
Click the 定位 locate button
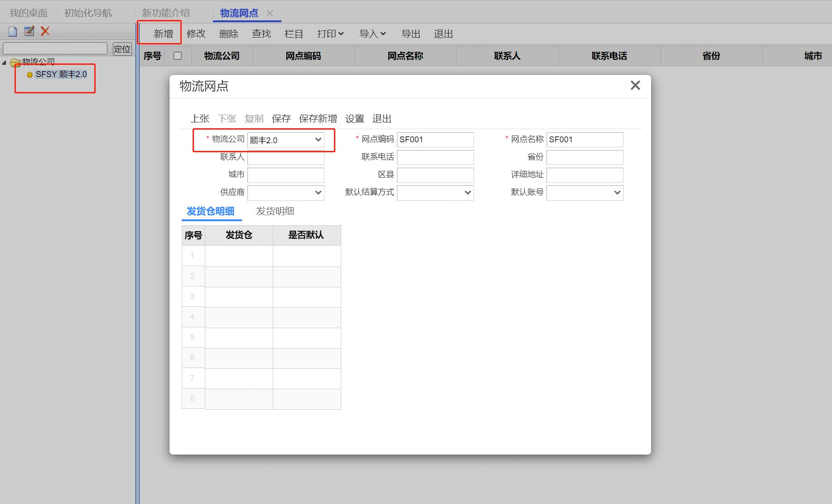tap(122, 49)
